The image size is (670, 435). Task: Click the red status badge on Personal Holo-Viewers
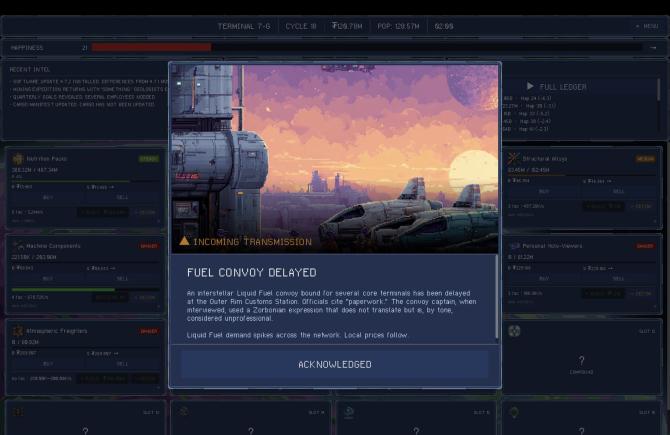tap(645, 246)
